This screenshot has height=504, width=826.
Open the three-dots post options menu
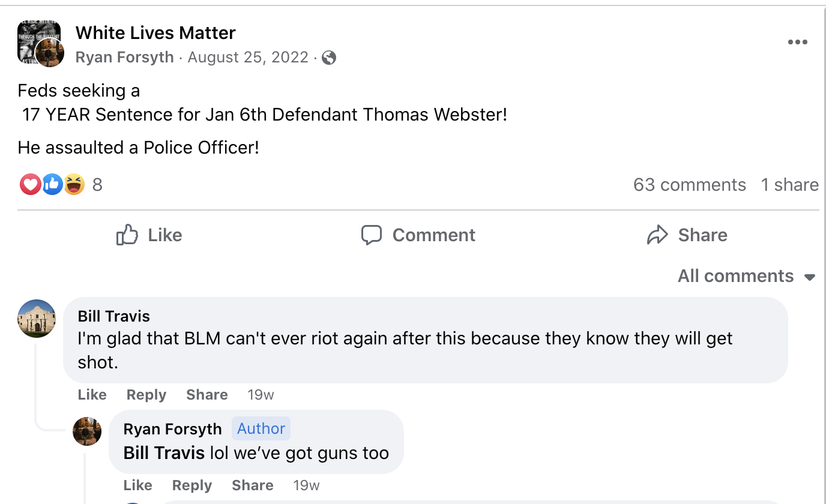coord(797,42)
